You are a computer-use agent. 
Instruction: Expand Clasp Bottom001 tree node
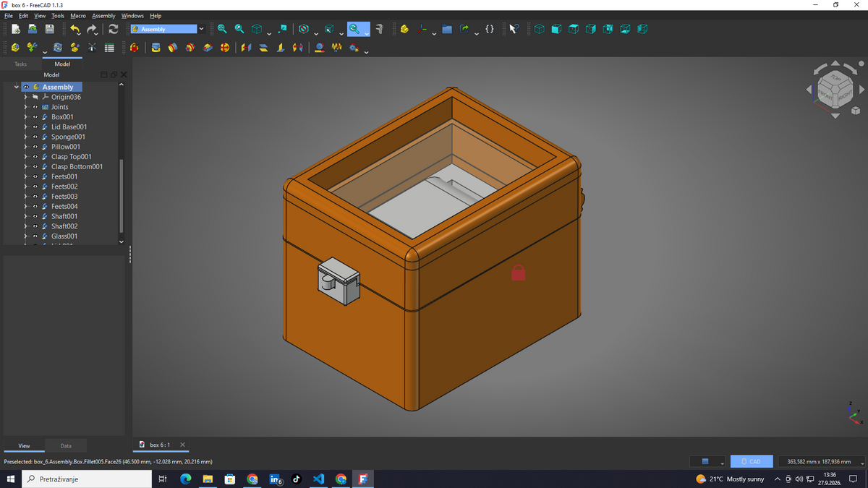click(x=25, y=166)
